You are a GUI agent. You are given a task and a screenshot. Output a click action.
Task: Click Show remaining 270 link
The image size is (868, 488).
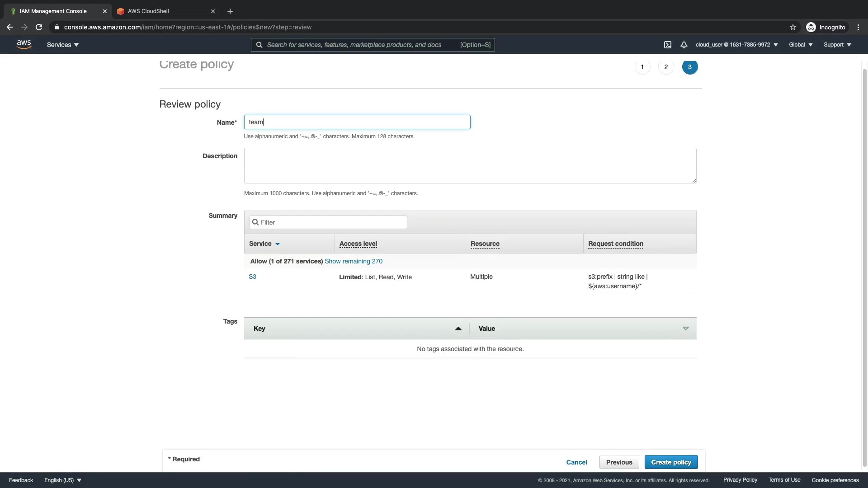[354, 261]
